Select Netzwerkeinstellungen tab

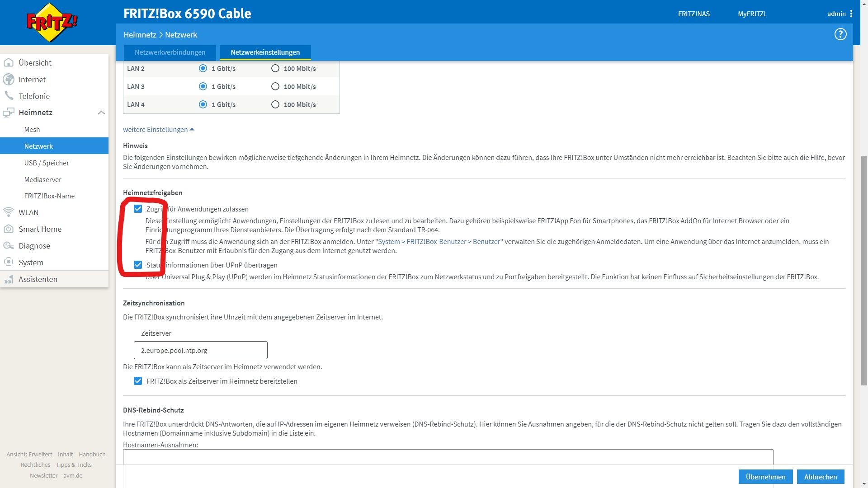tap(265, 52)
